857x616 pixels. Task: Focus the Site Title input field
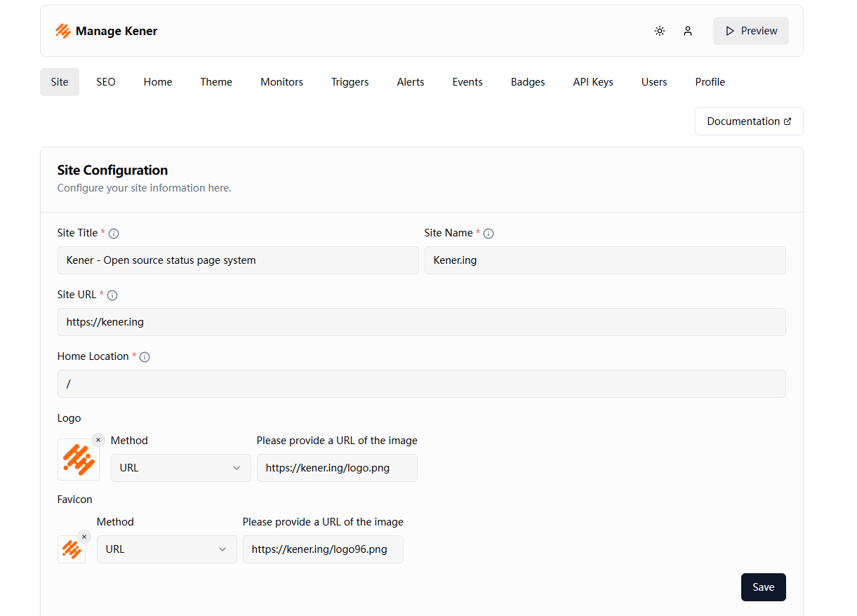238,260
